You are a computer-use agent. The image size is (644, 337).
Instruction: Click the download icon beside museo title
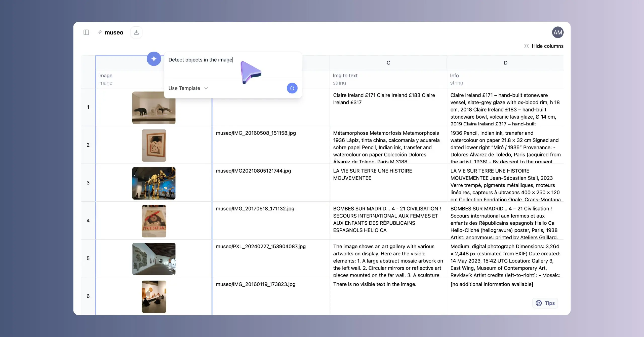pos(136,32)
